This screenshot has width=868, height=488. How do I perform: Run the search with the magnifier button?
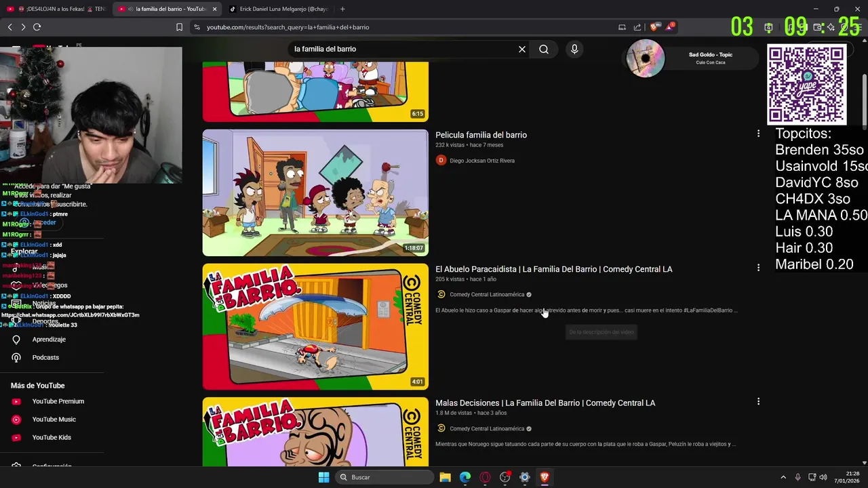[544, 49]
